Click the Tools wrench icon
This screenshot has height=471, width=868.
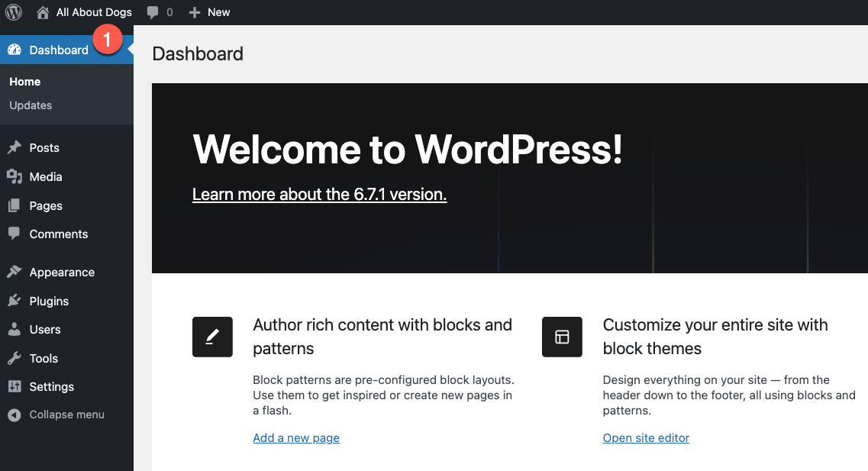coord(15,358)
